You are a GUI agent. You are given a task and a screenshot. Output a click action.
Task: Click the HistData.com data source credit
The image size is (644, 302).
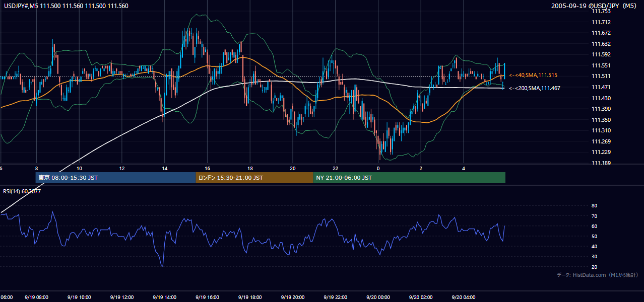597,275
